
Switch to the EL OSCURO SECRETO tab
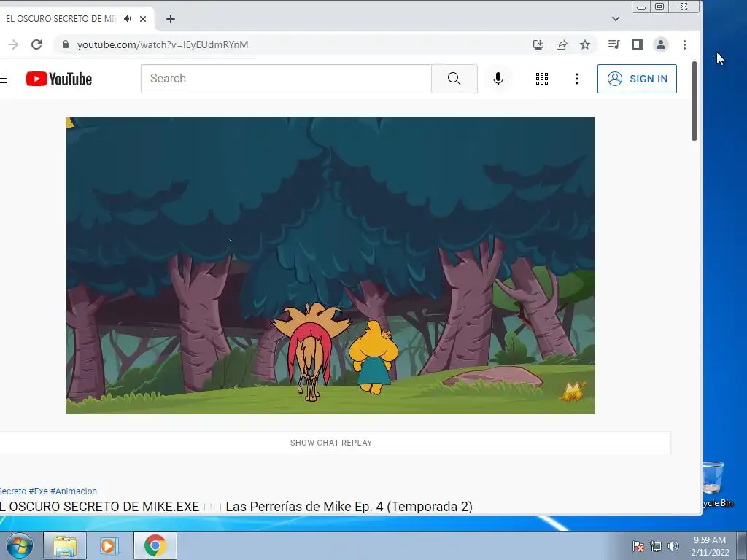click(61, 19)
